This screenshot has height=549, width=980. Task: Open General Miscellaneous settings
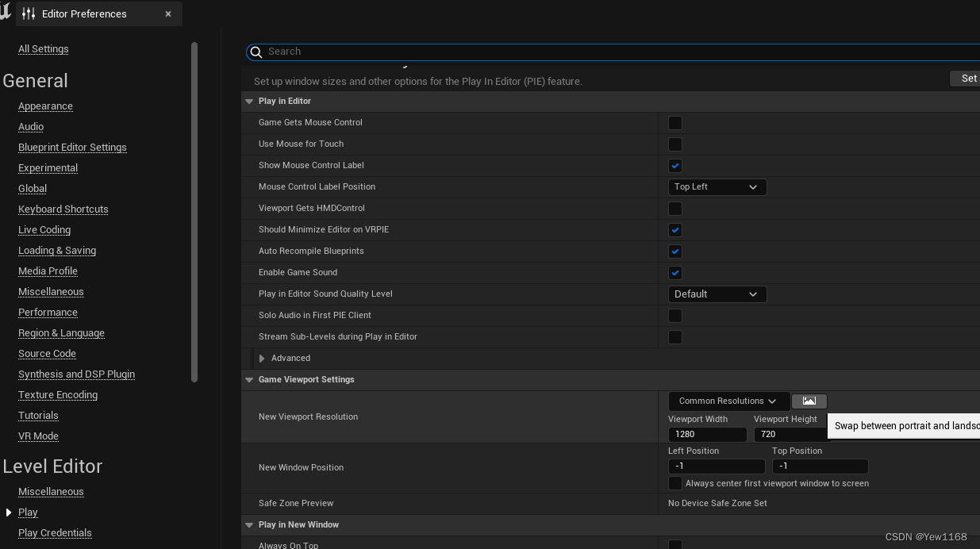[51, 292]
